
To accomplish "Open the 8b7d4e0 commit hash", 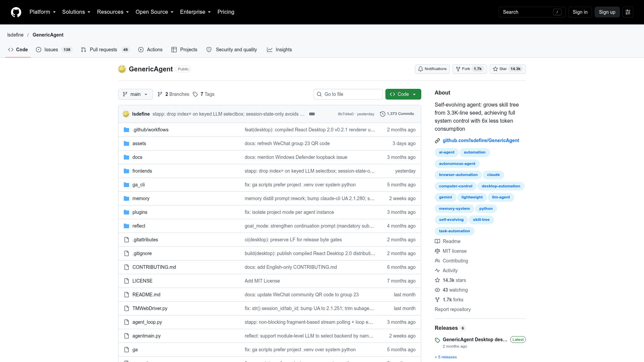I will pyautogui.click(x=345, y=114).
